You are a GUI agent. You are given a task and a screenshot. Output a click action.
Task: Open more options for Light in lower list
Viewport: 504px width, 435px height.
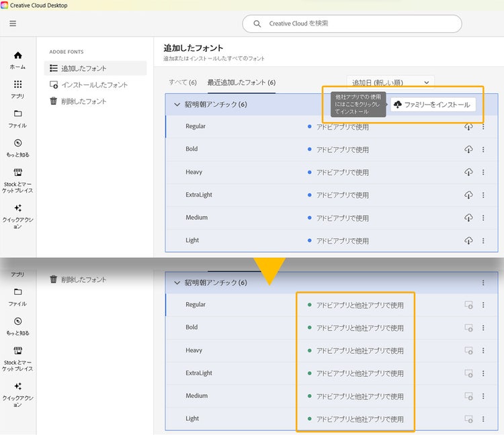(483, 419)
